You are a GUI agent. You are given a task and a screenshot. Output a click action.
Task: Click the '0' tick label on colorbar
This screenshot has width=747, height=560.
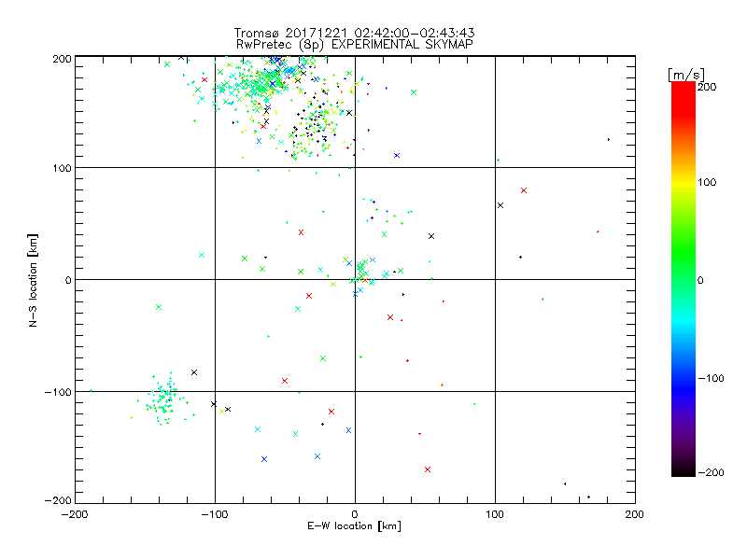pyautogui.click(x=700, y=280)
